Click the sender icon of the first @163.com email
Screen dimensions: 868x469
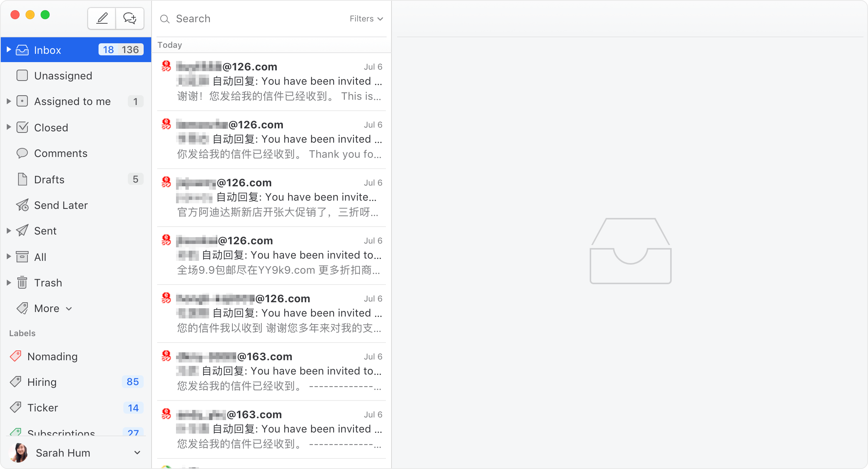coord(166,356)
